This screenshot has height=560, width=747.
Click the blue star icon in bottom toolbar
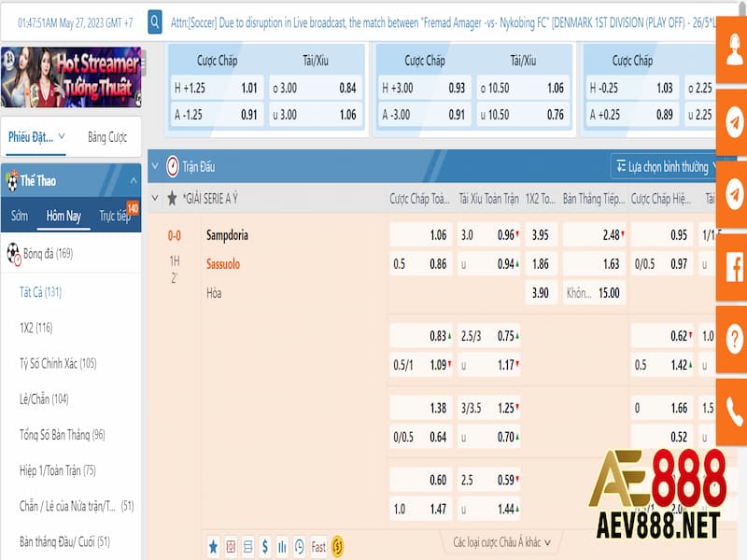(x=213, y=546)
